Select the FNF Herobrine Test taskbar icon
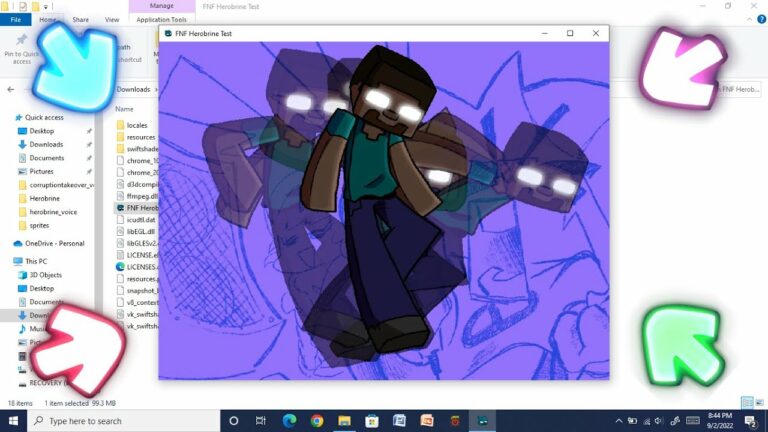This screenshot has height=432, width=768. tap(482, 421)
